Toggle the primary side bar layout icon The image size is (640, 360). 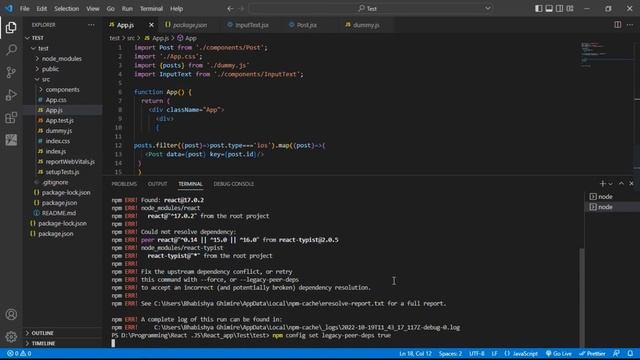pos(539,8)
